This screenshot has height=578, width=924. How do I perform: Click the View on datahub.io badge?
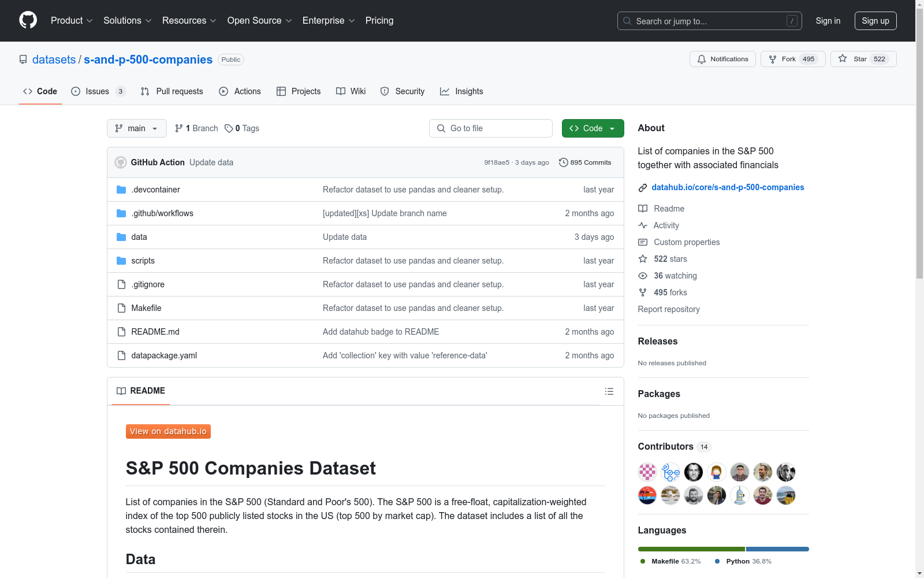click(x=168, y=431)
